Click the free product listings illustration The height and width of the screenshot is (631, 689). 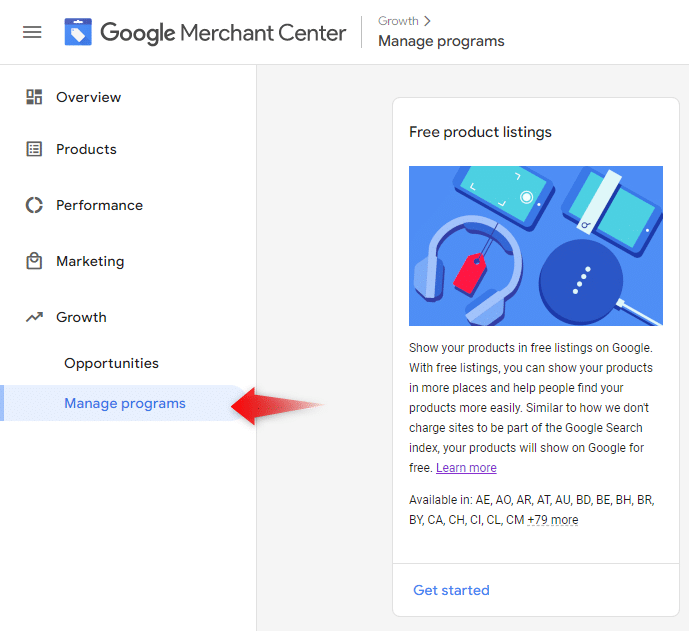pyautogui.click(x=536, y=246)
